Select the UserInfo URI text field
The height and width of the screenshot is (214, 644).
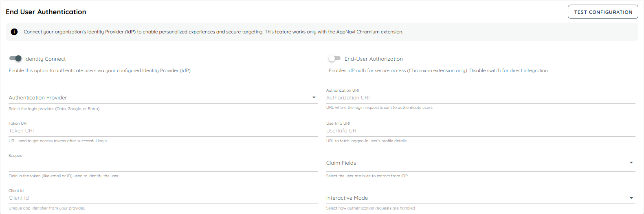pos(481,131)
